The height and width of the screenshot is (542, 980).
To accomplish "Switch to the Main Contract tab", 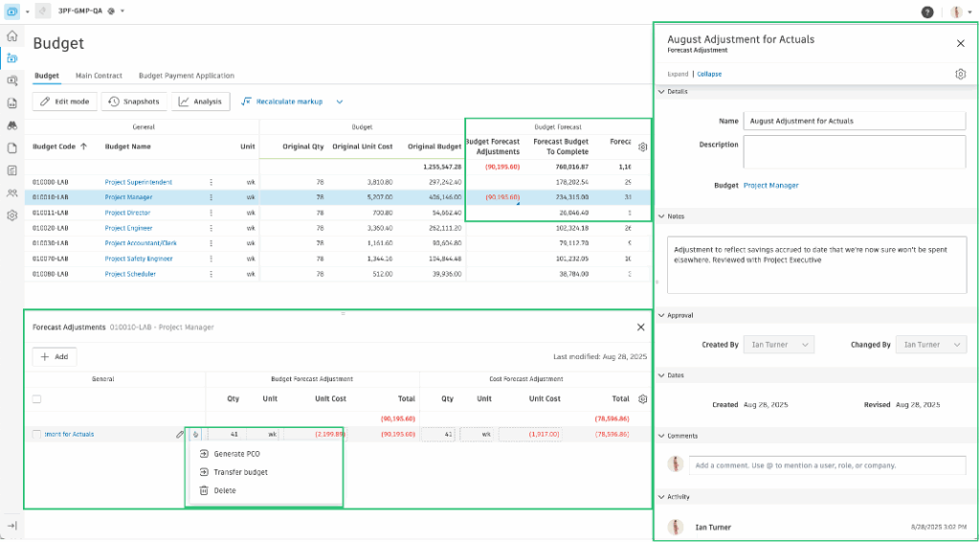I will [99, 76].
